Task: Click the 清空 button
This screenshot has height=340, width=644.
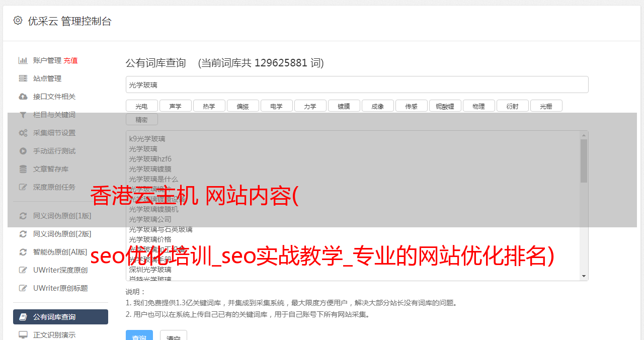Action: pyautogui.click(x=174, y=335)
